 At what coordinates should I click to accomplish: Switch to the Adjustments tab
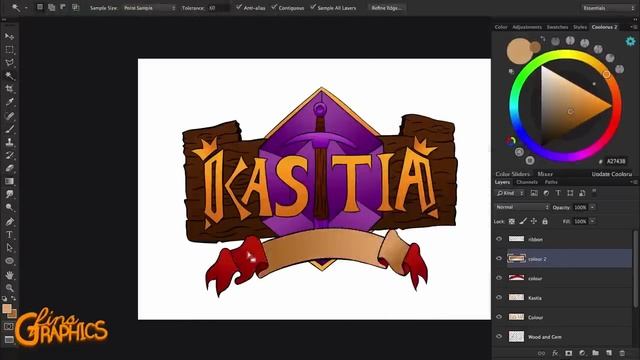[x=527, y=27]
